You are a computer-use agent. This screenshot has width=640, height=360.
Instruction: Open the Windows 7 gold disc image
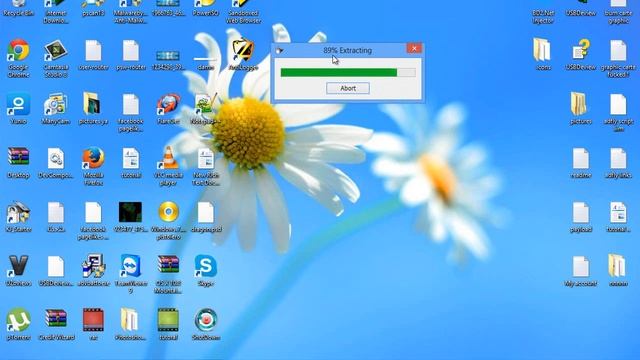168,220
